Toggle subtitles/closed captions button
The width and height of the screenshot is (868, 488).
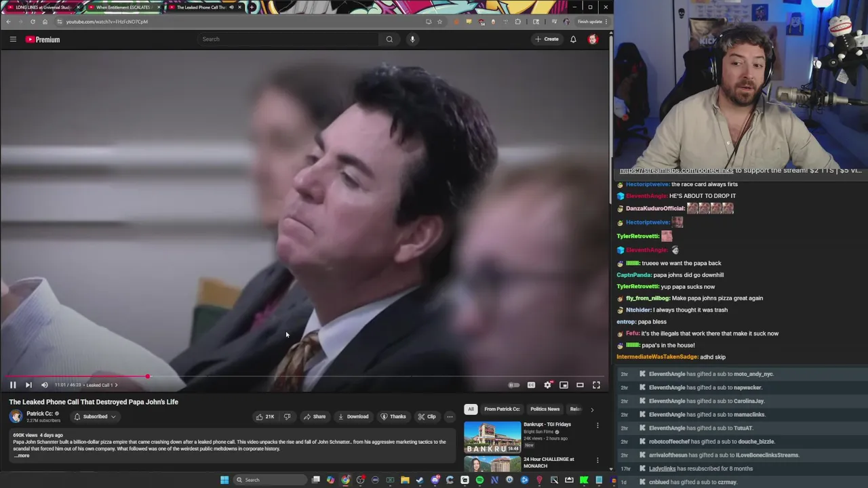coord(531,385)
